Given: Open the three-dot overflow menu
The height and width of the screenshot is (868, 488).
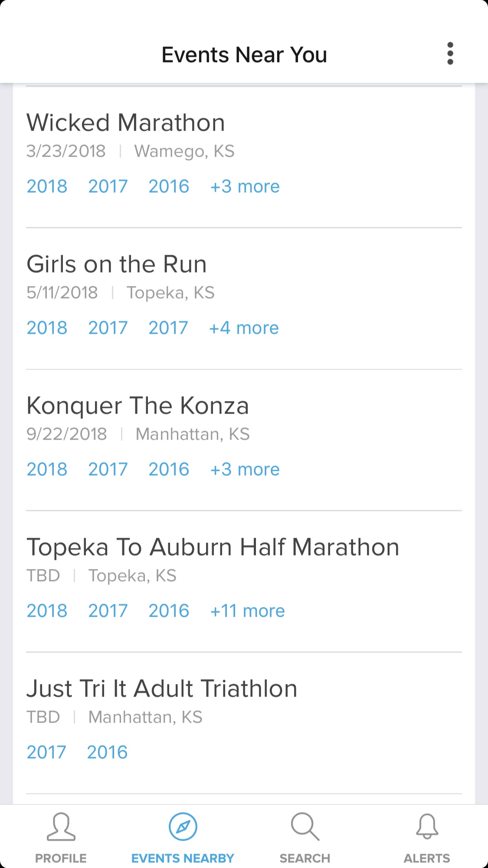Looking at the screenshot, I should click(450, 54).
